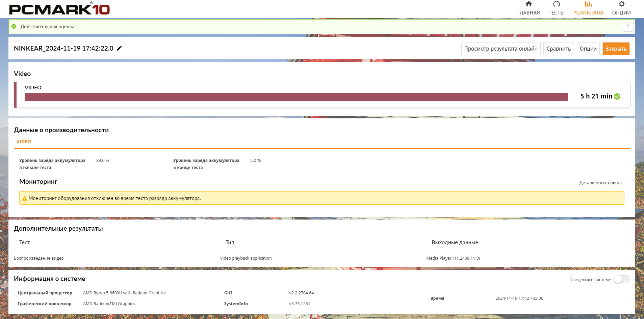Click the question mark help button
Screen dimensions: 644x319
(x=628, y=26)
